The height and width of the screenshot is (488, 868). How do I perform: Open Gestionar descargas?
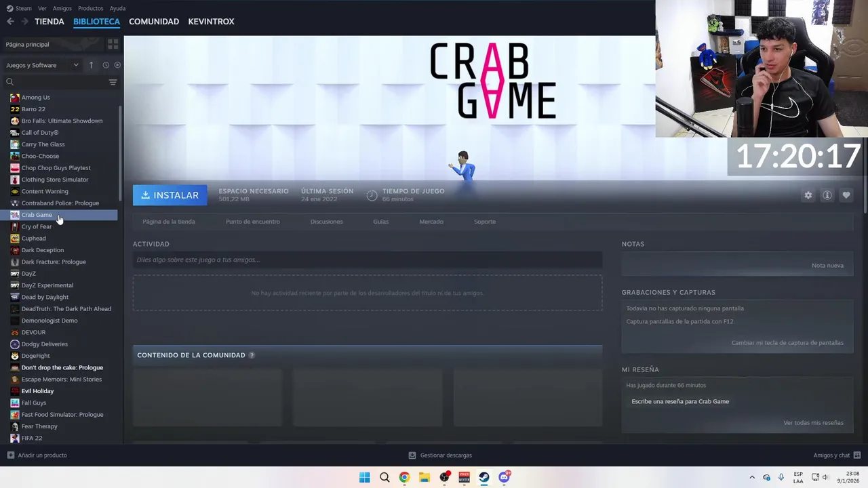[440, 455]
